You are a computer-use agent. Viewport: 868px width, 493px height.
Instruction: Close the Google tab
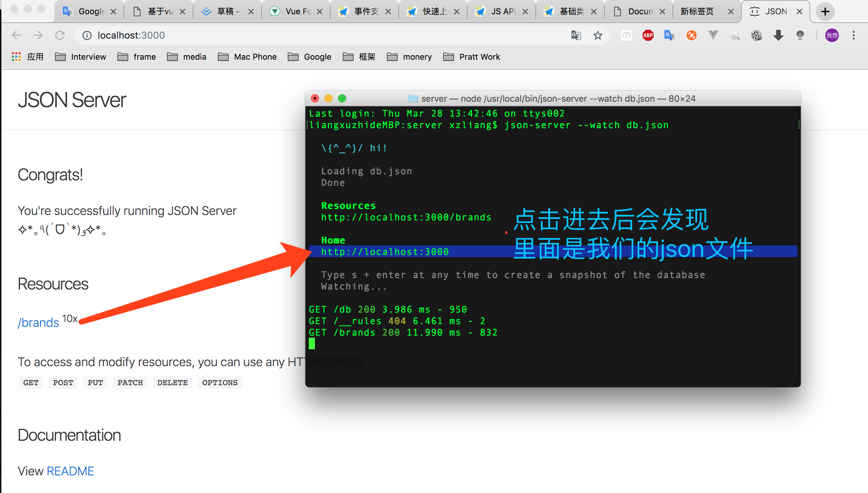(113, 12)
